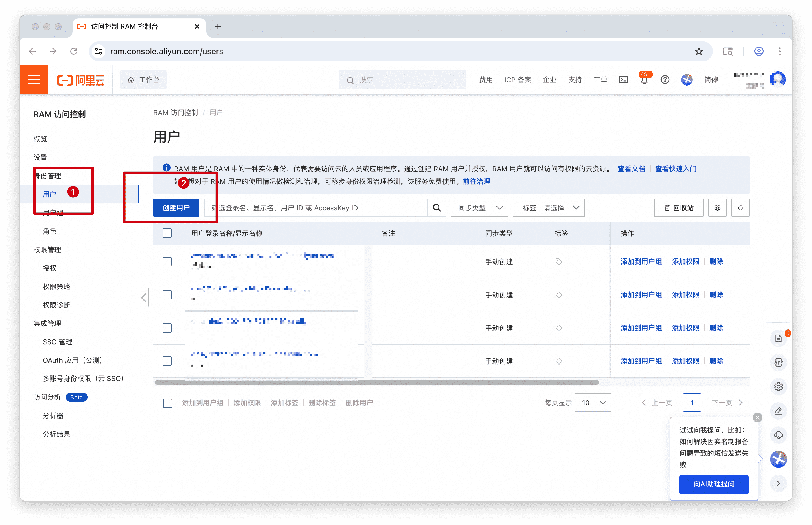Click the 创建用户 button

click(176, 208)
